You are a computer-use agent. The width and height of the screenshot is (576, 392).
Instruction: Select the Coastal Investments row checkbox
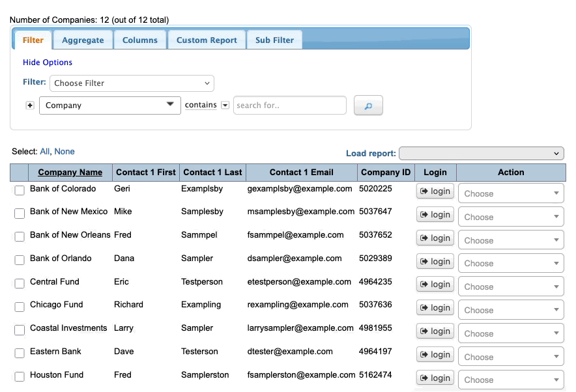point(20,330)
